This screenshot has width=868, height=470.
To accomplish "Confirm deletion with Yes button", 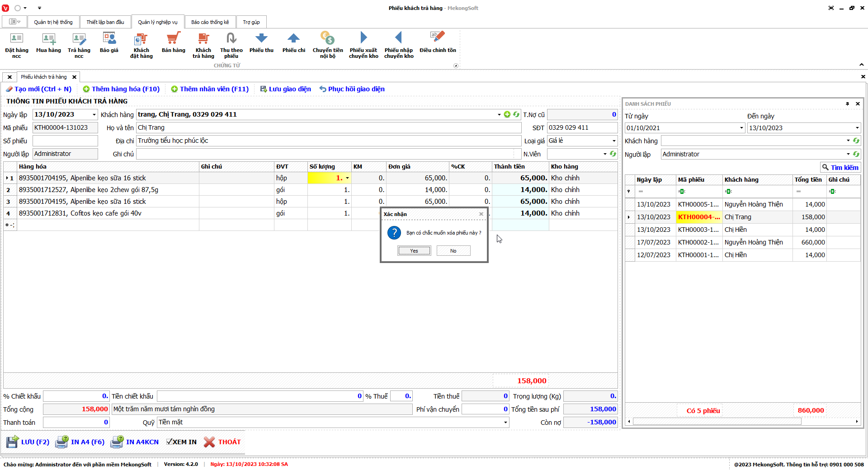I will [414, 251].
